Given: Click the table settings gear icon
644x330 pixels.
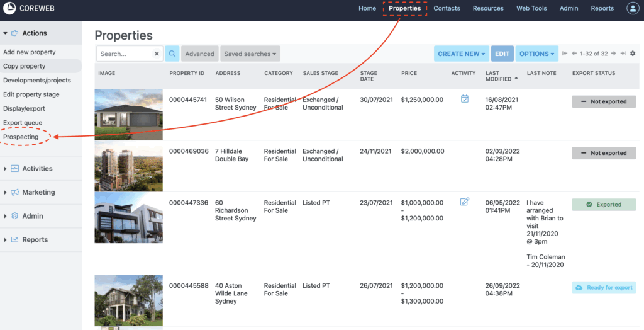Looking at the screenshot, I should (x=633, y=54).
